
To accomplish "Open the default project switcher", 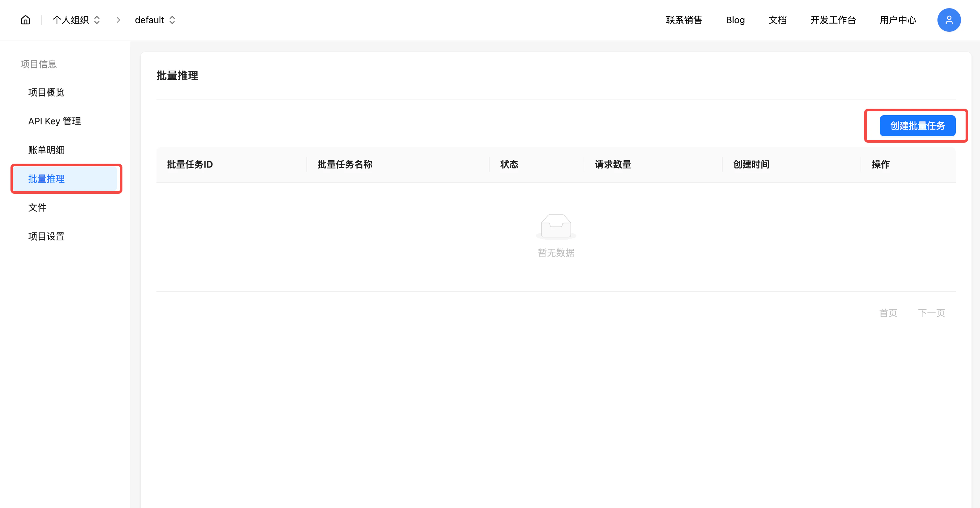I will [x=149, y=20].
